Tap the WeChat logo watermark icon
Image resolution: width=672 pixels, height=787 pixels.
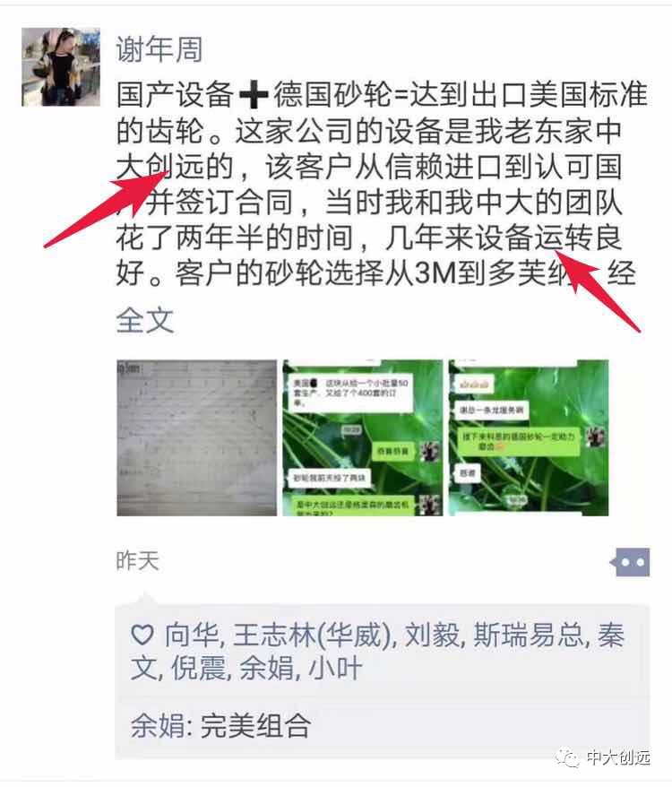point(567,757)
